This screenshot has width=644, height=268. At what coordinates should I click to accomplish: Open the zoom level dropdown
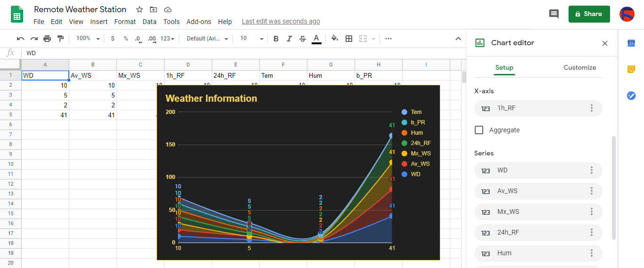88,39
